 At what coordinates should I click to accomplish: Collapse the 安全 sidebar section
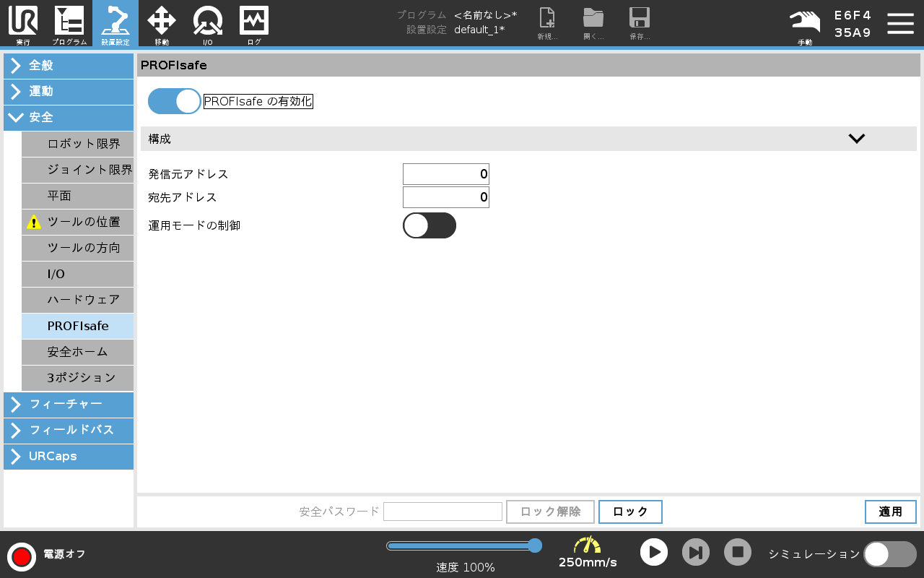(69, 118)
